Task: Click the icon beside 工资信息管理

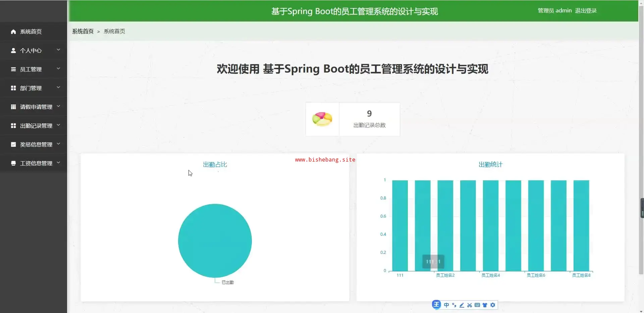Action: 13,163
